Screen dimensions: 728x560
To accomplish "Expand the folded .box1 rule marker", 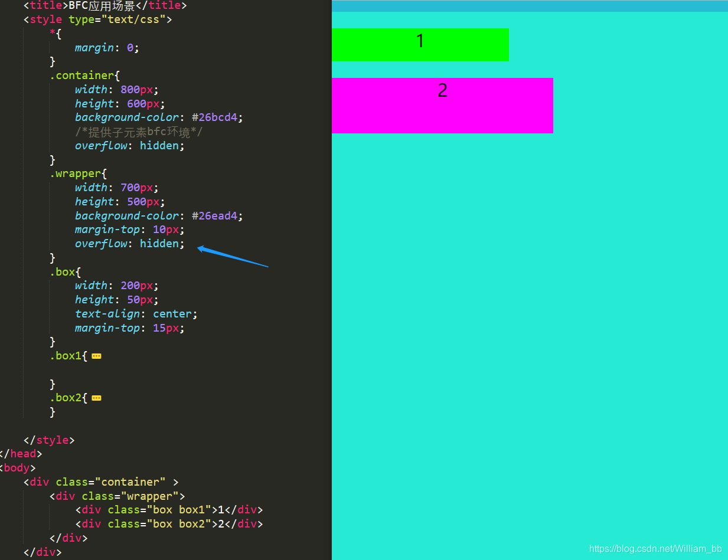I will [x=96, y=356].
